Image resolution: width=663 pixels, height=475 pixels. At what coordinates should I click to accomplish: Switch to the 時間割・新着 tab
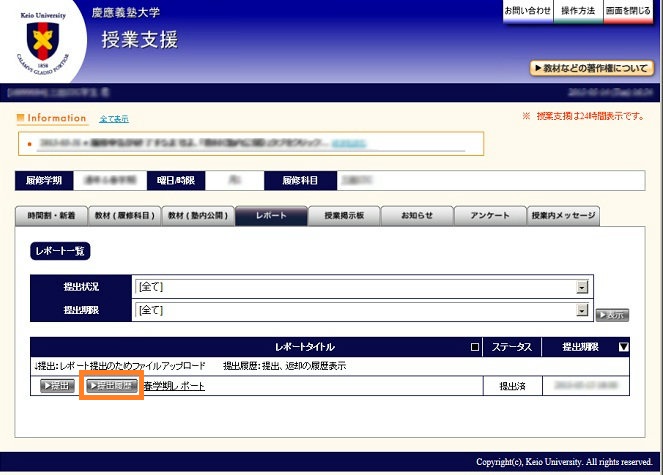point(52,216)
